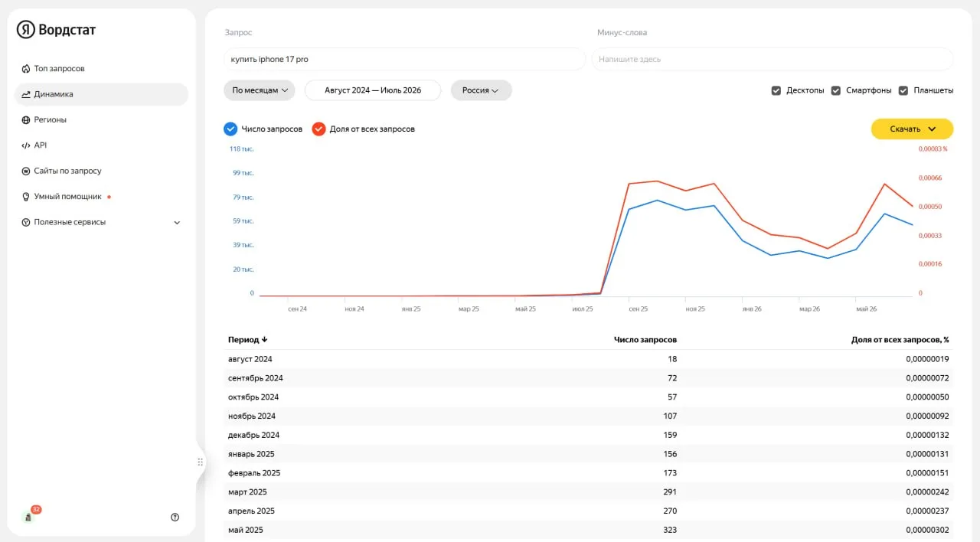Viewport: 980px width, 542px height.
Task: Click the Число запросов column header
Action: tap(645, 340)
